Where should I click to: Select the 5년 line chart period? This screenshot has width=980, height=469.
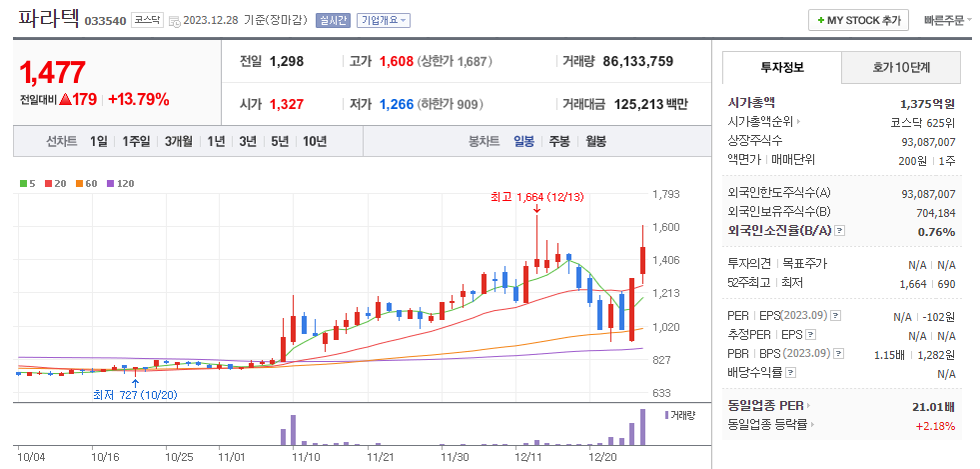point(280,141)
